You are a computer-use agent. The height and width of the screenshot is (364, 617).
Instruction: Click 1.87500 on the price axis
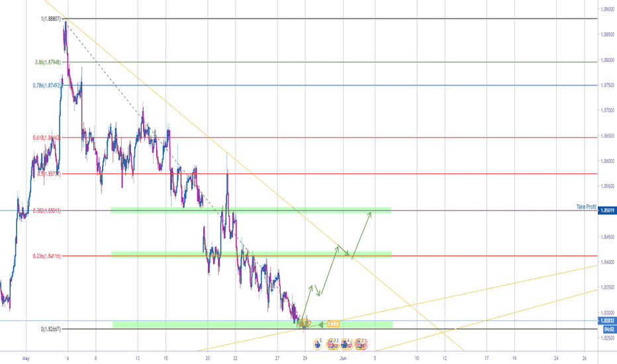pos(607,85)
